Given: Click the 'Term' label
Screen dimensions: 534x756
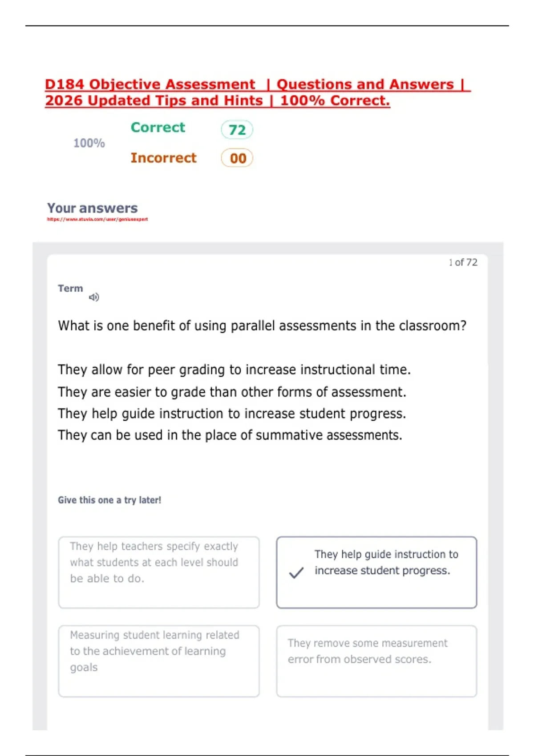Looking at the screenshot, I should coord(70,288).
